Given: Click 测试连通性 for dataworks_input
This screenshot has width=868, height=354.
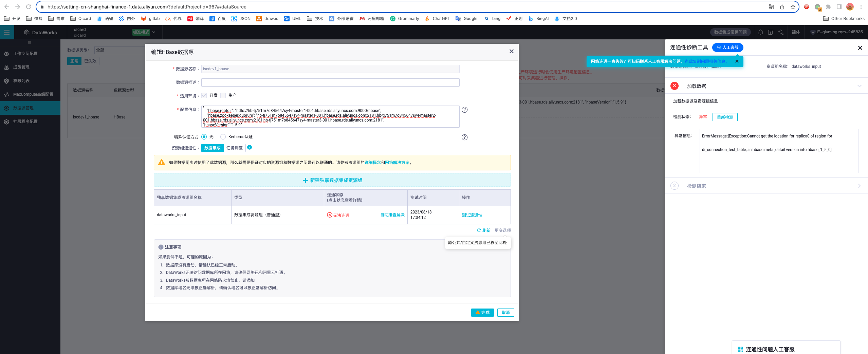Looking at the screenshot, I should (472, 215).
